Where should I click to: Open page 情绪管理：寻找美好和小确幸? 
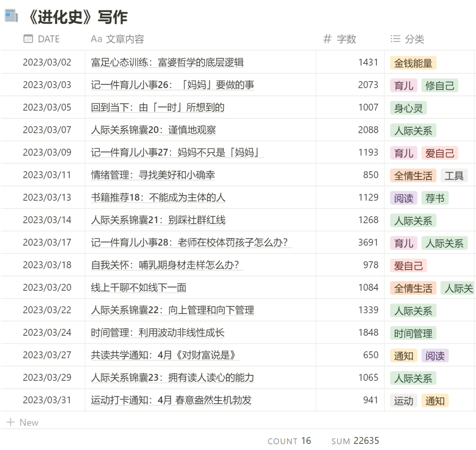click(153, 175)
